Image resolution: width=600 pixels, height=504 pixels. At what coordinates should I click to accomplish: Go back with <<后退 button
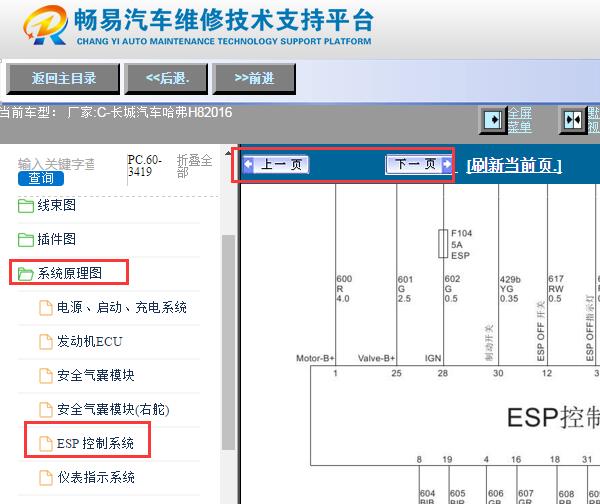click(166, 78)
